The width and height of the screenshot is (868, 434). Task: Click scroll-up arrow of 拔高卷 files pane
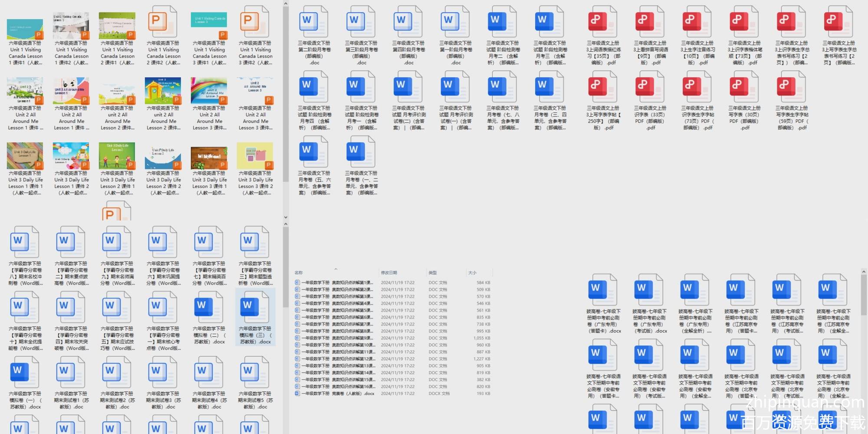coord(864,271)
